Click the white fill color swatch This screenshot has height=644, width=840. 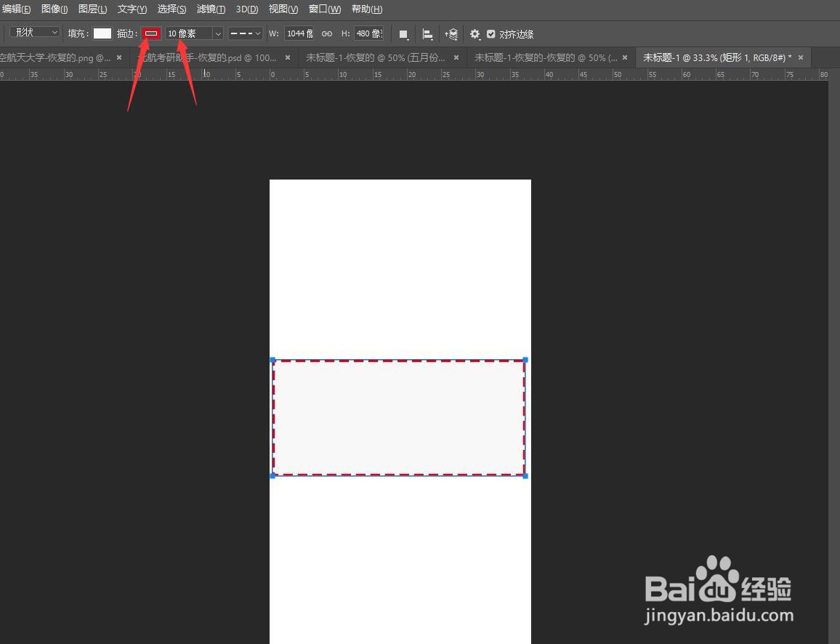[102, 33]
